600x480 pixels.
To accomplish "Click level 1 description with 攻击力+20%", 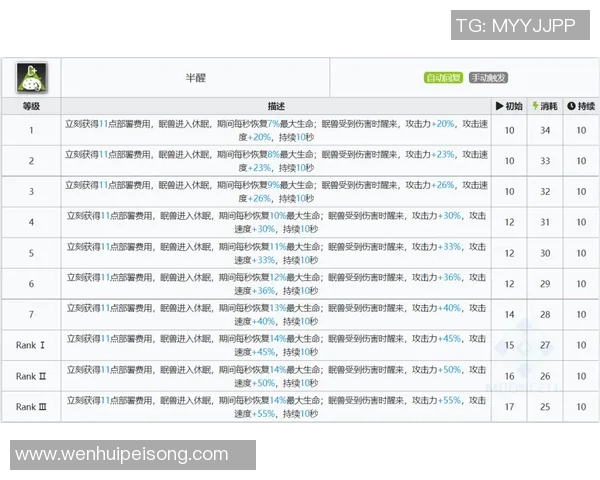I will click(276, 130).
